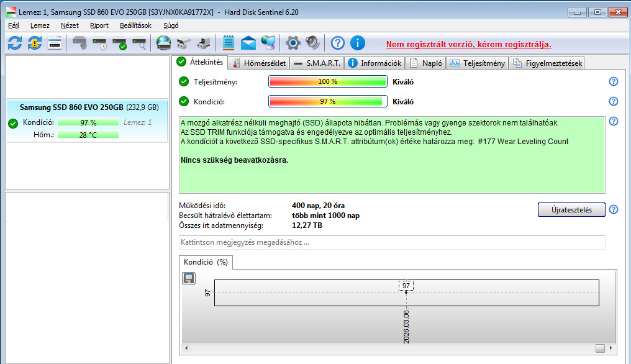
Task: Click help icon beside Teljesítmény bar
Action: 613,81
